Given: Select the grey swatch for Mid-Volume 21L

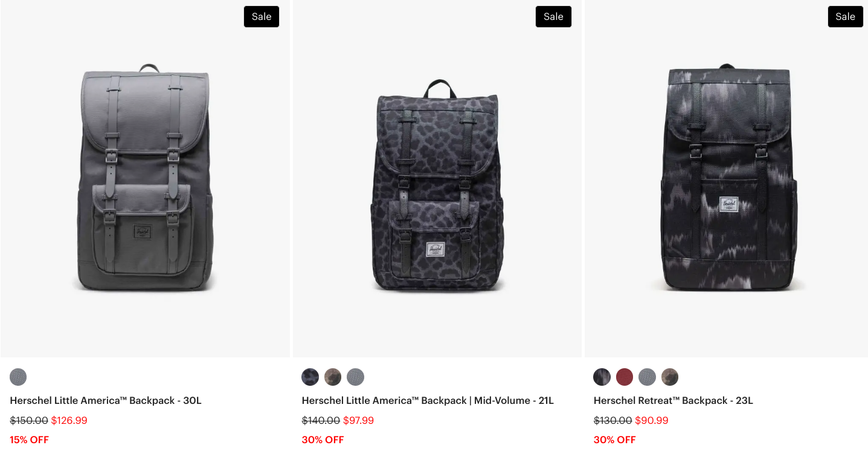Looking at the screenshot, I should 356,377.
